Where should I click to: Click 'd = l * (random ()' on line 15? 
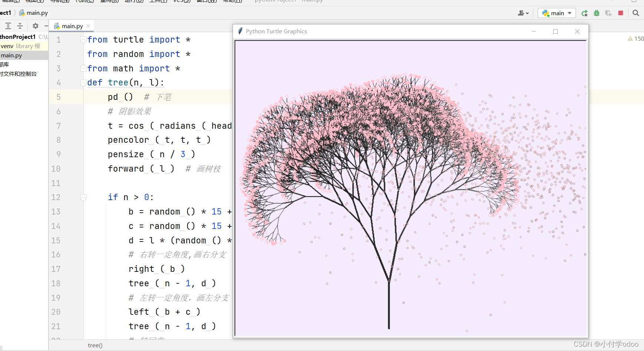tap(175, 240)
